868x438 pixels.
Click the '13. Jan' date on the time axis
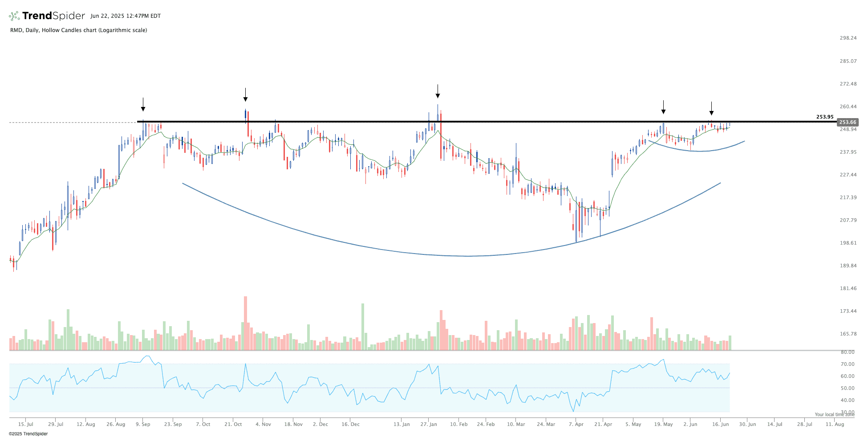tap(402, 424)
